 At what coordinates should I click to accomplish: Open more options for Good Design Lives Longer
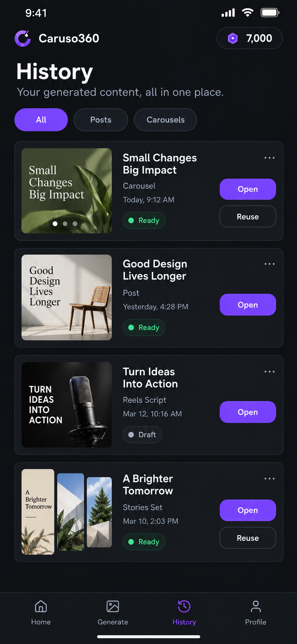tap(269, 264)
